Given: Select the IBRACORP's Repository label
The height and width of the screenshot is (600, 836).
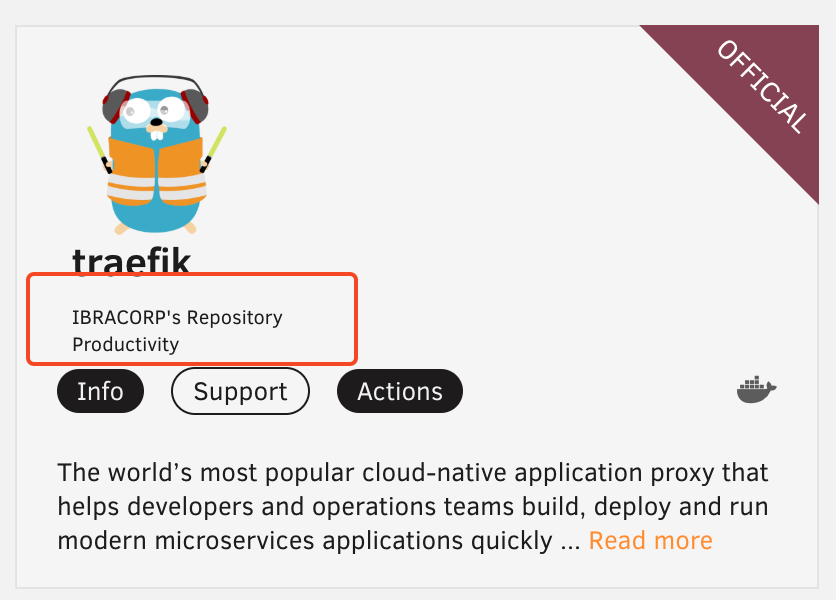Looking at the screenshot, I should (177, 318).
